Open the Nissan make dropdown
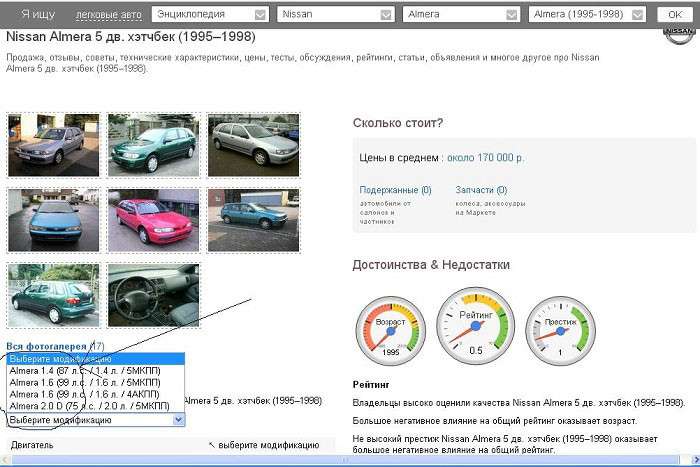The width and height of the screenshot is (700, 467). [x=336, y=14]
